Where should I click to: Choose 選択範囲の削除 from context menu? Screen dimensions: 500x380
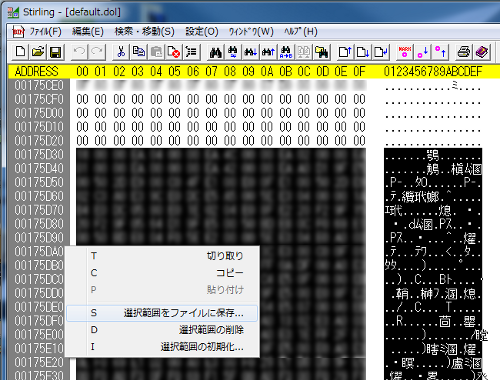(x=163, y=330)
